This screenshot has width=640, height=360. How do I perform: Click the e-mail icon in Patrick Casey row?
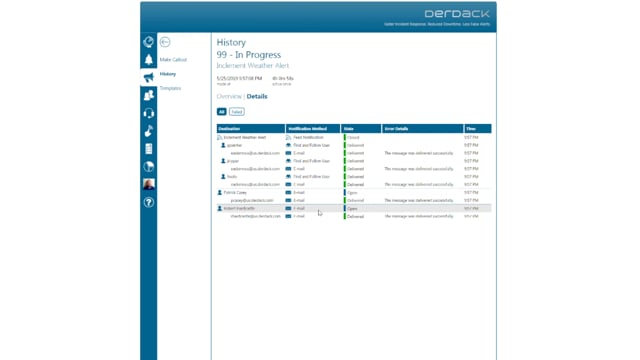(x=288, y=193)
